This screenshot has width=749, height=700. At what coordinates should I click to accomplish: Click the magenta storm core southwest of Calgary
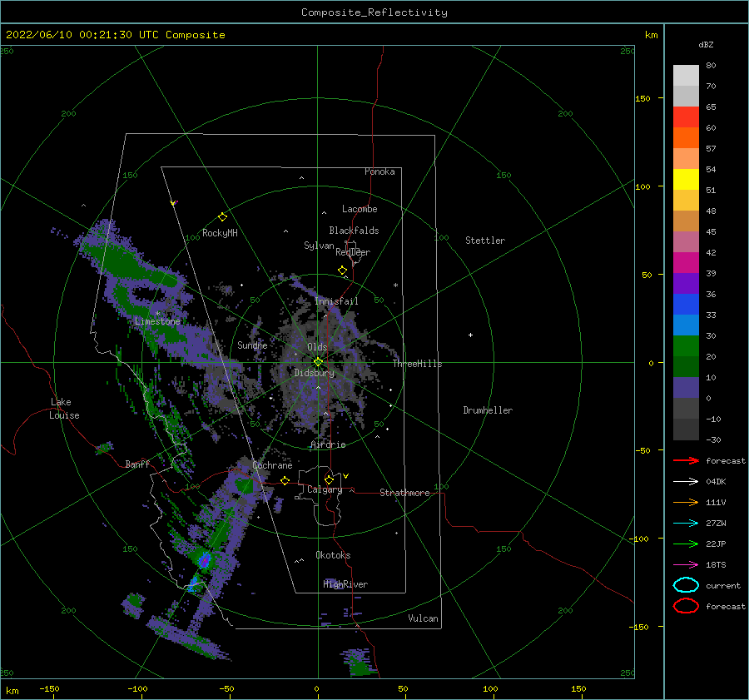[x=205, y=560]
